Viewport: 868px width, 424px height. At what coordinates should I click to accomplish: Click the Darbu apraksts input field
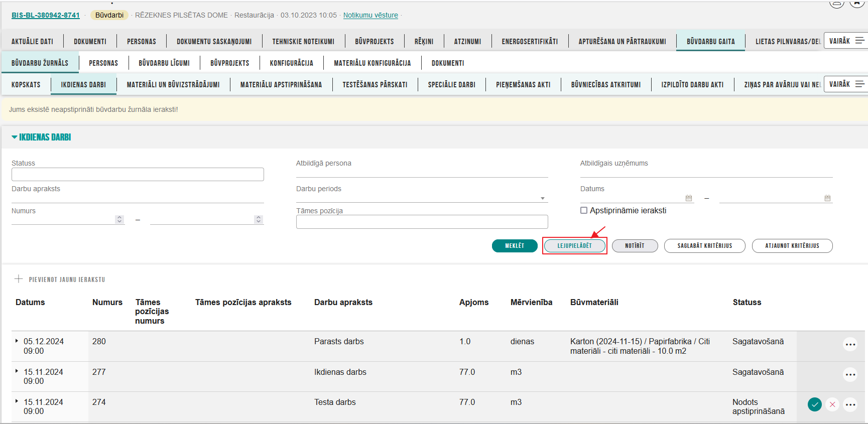(x=138, y=198)
